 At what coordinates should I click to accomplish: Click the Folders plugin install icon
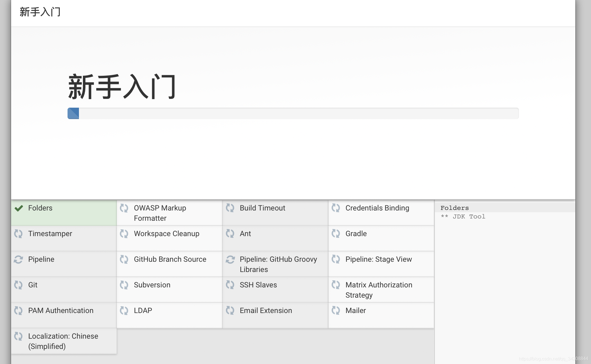(x=19, y=208)
